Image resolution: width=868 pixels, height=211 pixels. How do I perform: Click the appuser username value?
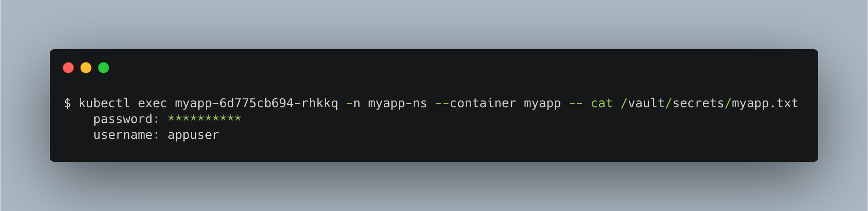[x=193, y=136]
